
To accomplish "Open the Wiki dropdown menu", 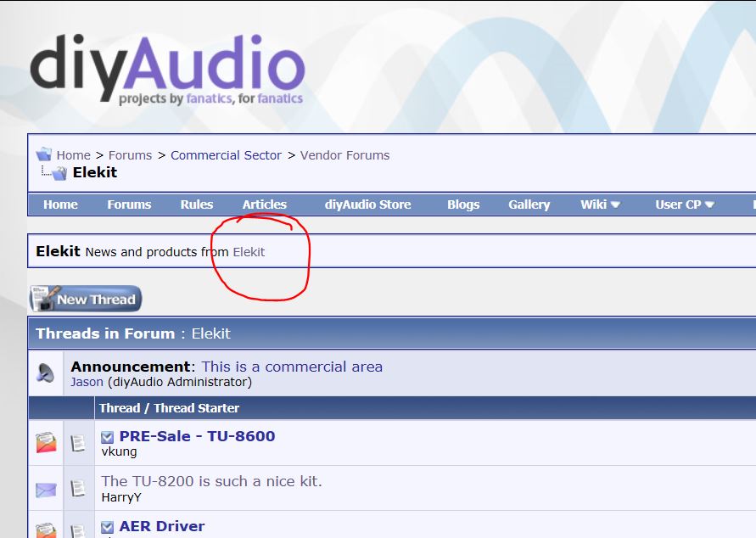I will [x=600, y=205].
